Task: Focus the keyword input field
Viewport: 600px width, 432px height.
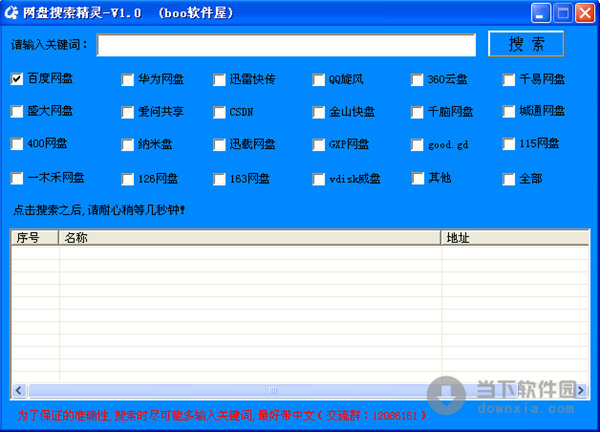Action: [286, 45]
